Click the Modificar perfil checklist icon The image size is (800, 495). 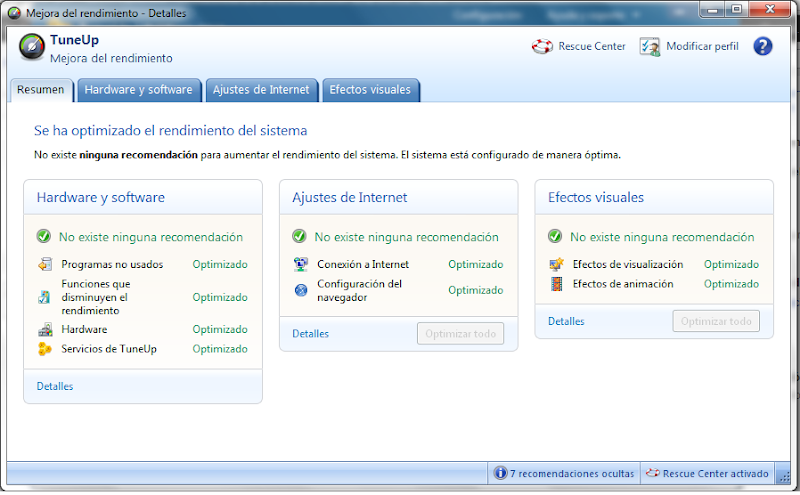(x=649, y=46)
